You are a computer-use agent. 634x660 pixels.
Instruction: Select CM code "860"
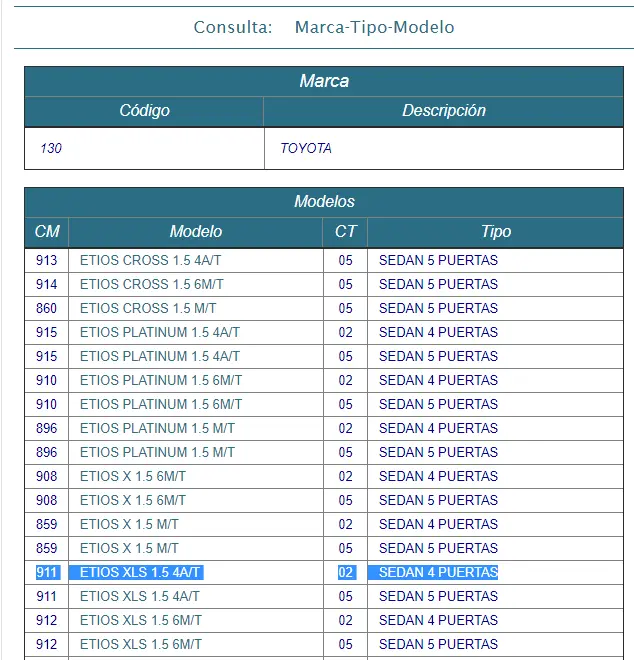pyautogui.click(x=46, y=308)
